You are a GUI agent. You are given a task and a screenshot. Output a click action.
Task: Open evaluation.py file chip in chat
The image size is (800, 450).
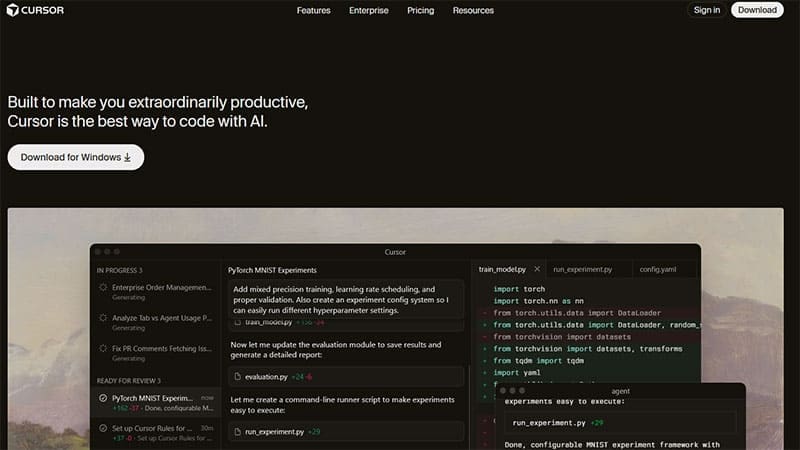(346, 377)
